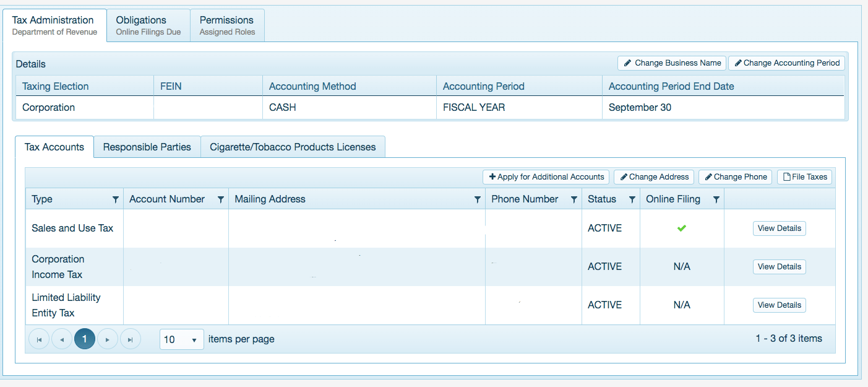Open the Online Filing column filter icon
The image size is (868, 387).
(x=716, y=199)
